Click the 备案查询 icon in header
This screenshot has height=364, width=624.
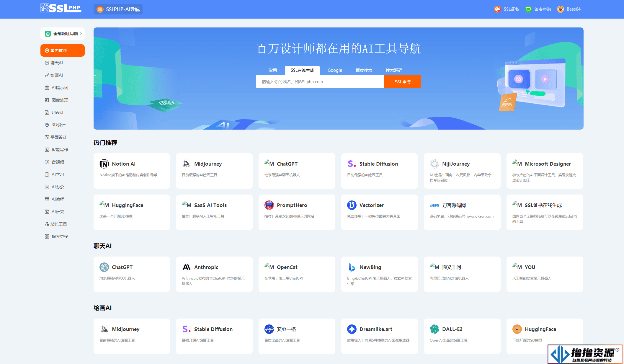[528, 9]
